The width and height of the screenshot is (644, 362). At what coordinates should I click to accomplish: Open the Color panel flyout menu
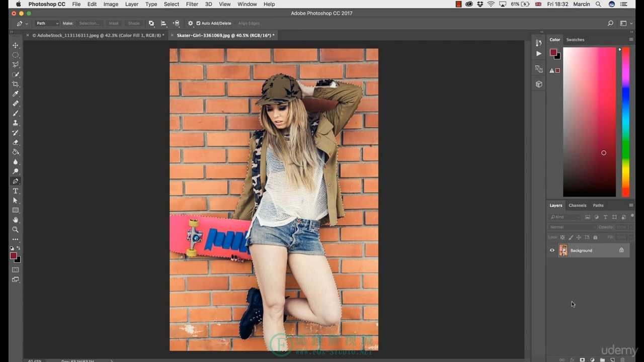coord(631,39)
